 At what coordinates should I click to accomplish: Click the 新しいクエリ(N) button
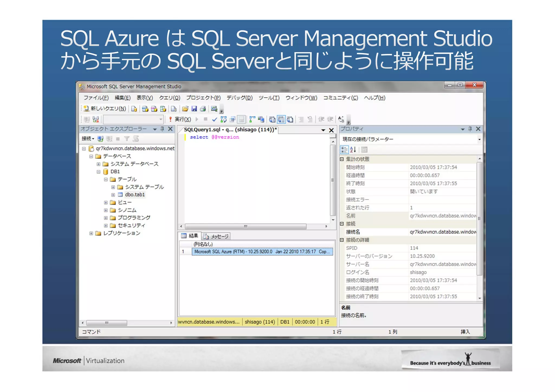pyautogui.click(x=105, y=109)
